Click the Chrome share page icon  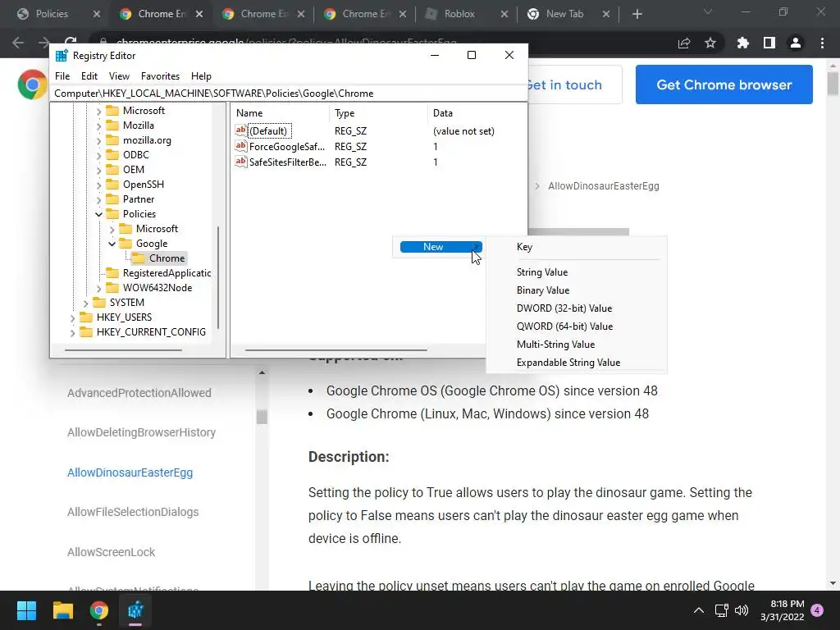[684, 43]
